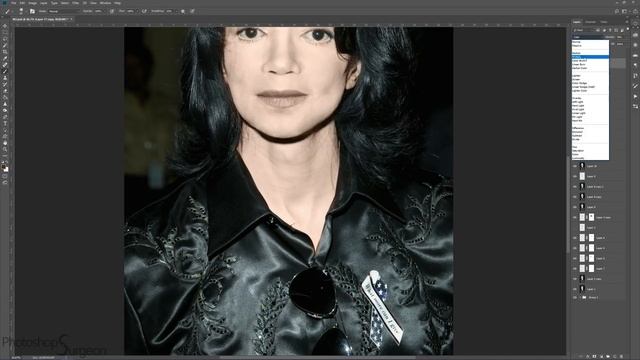Select the Clone Stamp tool
640x360 pixels.
click(5, 78)
